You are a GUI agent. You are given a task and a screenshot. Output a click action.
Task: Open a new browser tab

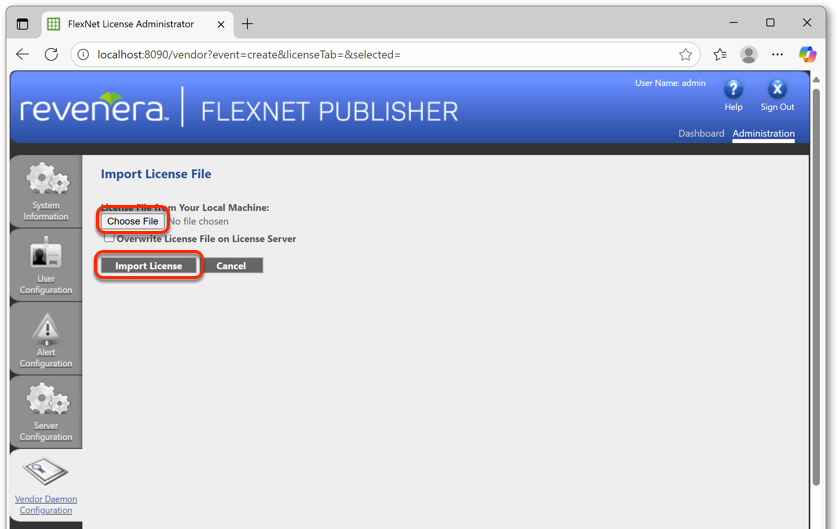(x=247, y=24)
